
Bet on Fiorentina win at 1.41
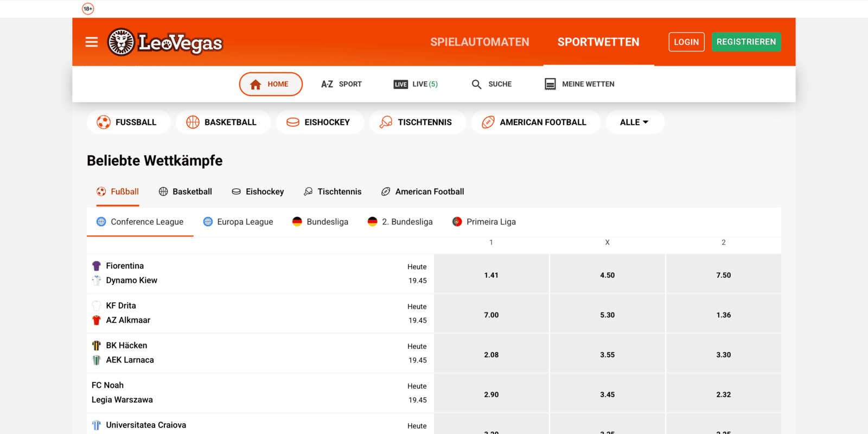(492, 275)
